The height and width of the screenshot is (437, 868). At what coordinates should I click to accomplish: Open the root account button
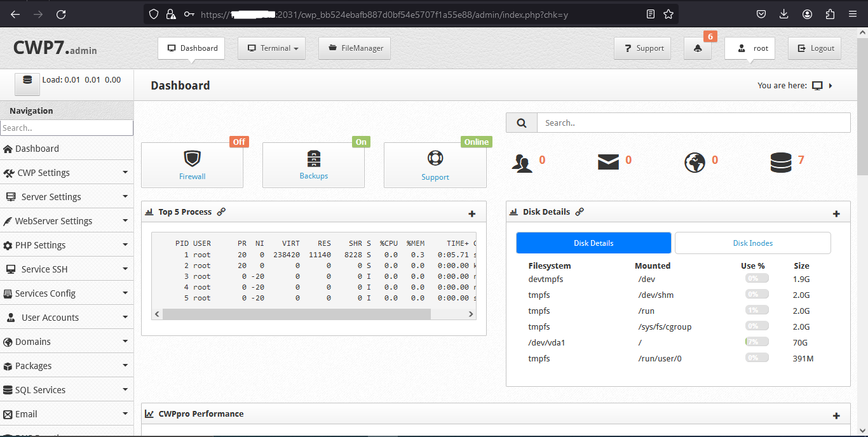(749, 48)
